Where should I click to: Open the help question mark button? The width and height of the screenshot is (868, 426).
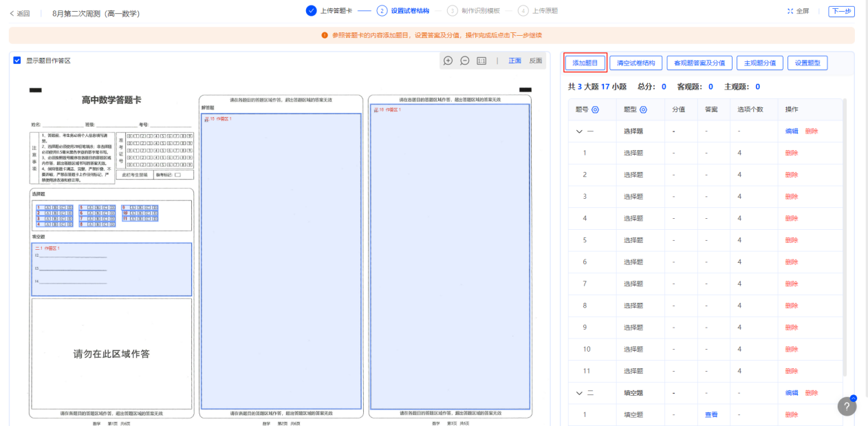click(847, 406)
